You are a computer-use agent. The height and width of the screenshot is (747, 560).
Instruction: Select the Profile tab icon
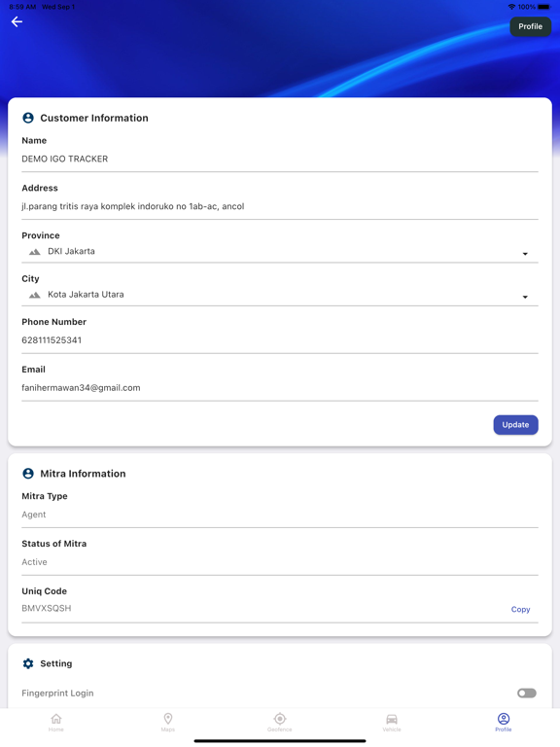point(504,719)
